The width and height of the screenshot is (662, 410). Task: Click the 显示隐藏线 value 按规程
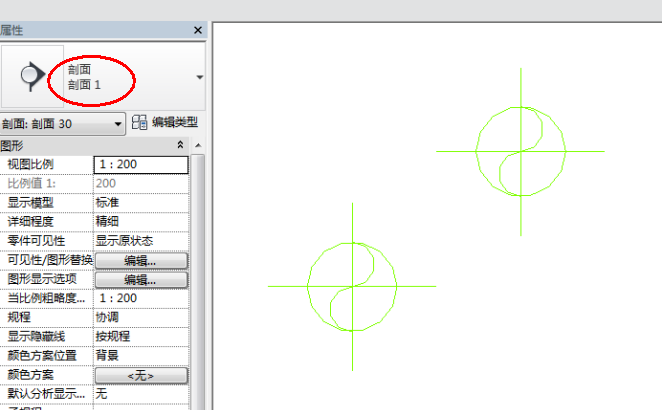coord(141,337)
